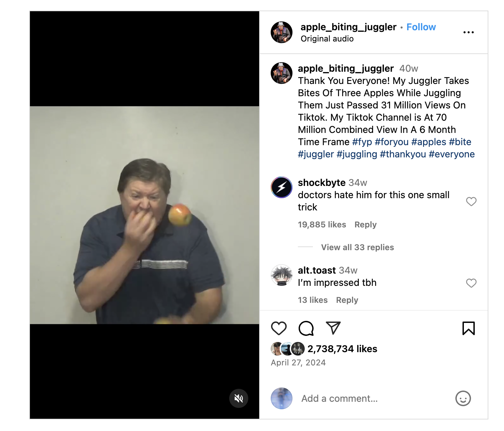
Task: Open comments via the speech bubble icon
Action: (306, 328)
